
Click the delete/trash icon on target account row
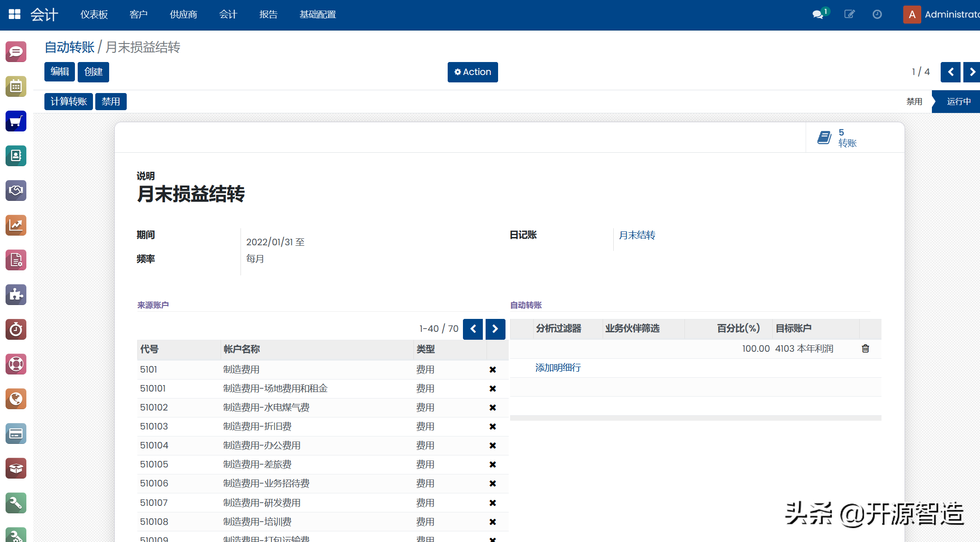(x=865, y=349)
